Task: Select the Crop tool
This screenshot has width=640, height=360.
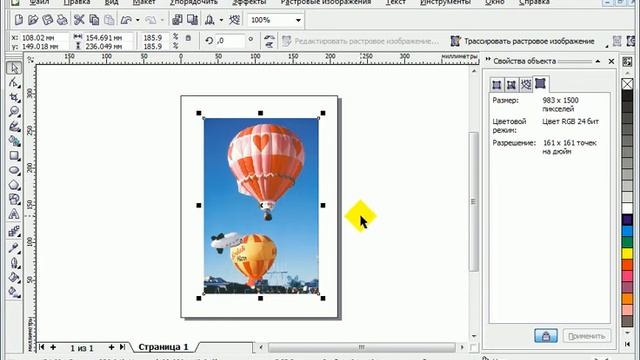Action: (14, 97)
